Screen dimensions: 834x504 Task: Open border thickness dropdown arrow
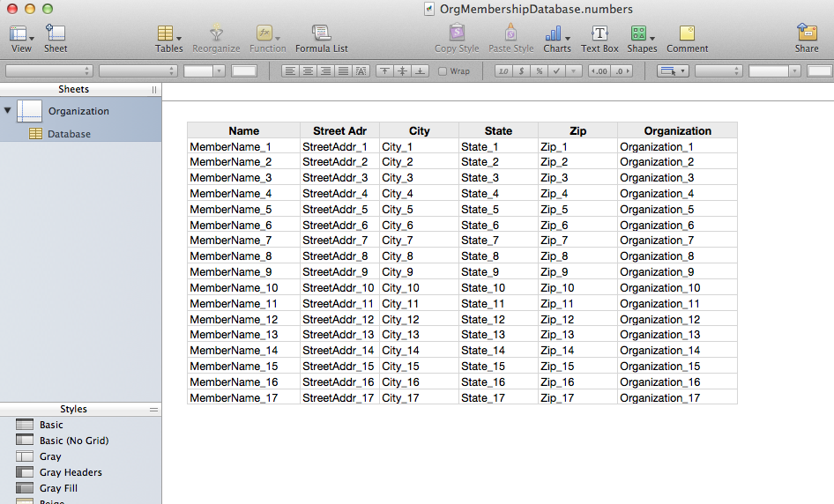click(x=794, y=70)
